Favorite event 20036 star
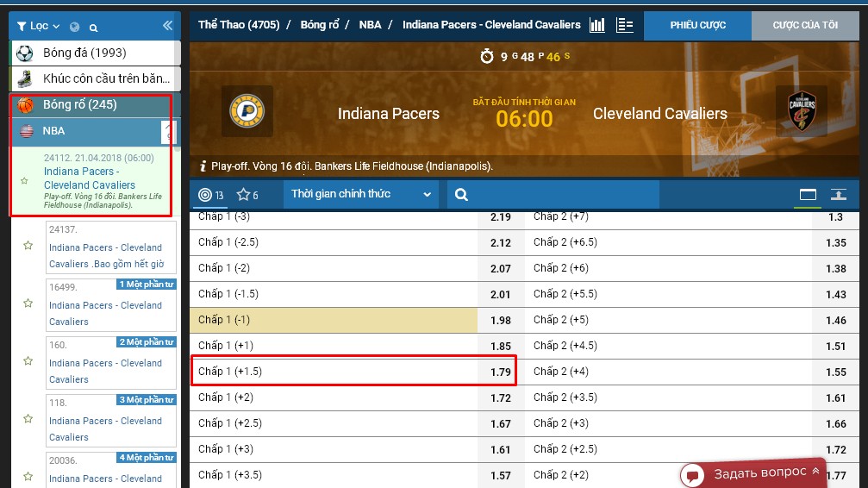Screen dimensions: 868x488 pos(28,477)
